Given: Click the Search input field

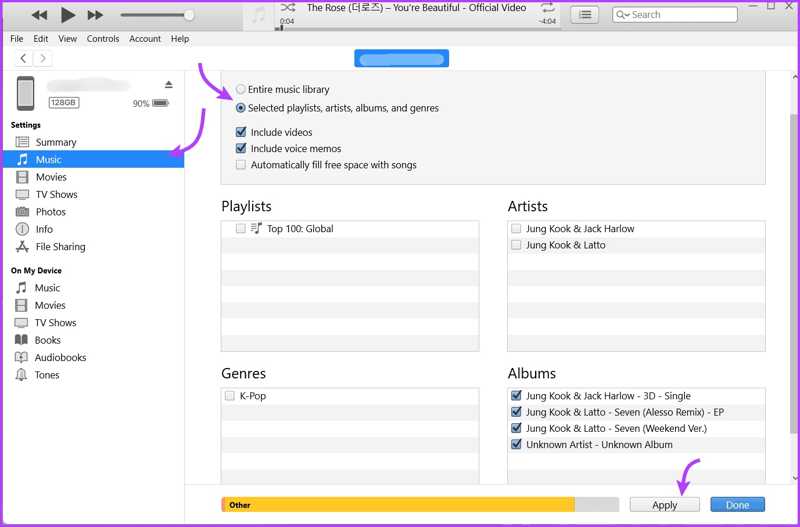Looking at the screenshot, I should click(x=675, y=15).
